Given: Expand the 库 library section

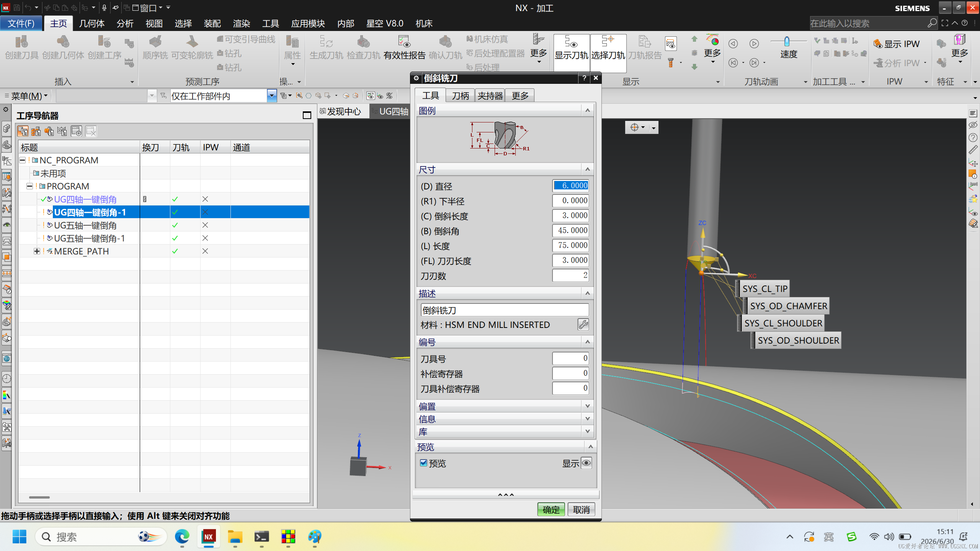Looking at the screenshot, I should (588, 431).
